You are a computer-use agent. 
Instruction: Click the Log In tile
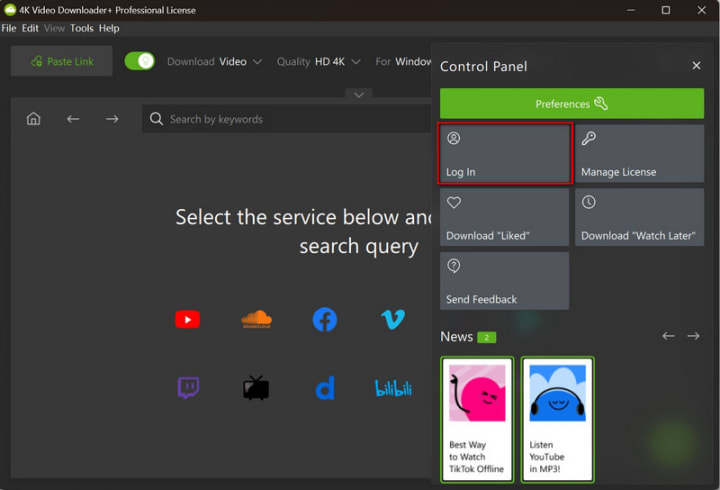(x=505, y=153)
